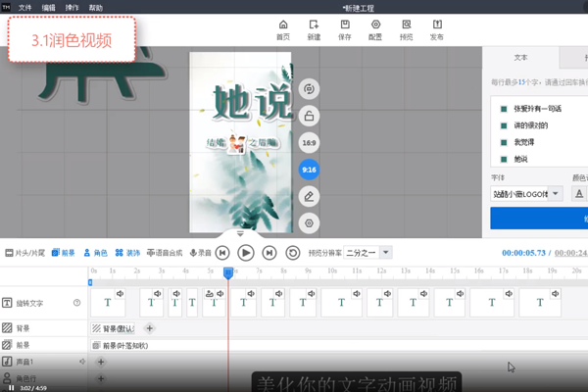Screen dimensions: 588x392
Task: Switch to the 文本 tab
Action: [x=520, y=58]
